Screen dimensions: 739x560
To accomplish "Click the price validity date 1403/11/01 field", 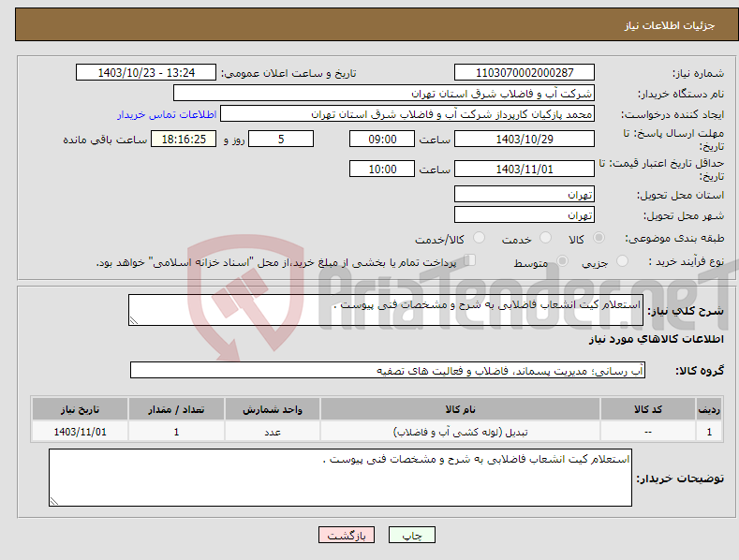I will point(525,169).
